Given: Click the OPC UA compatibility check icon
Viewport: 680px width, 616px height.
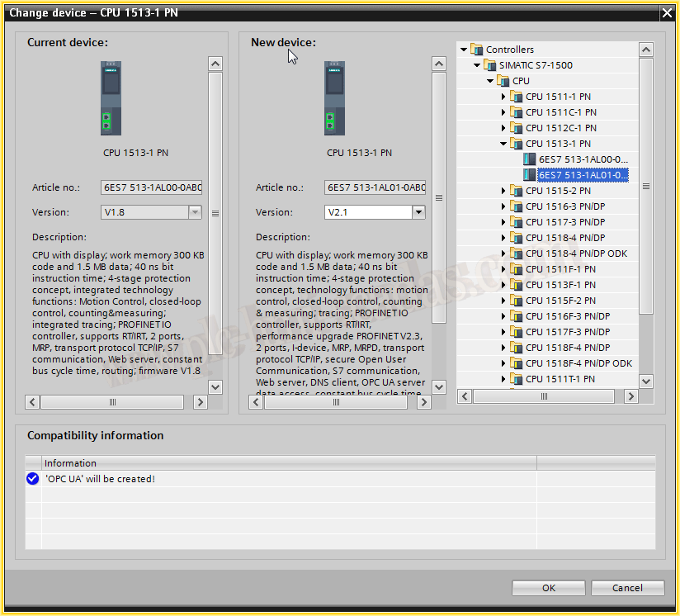Looking at the screenshot, I should 32,479.
